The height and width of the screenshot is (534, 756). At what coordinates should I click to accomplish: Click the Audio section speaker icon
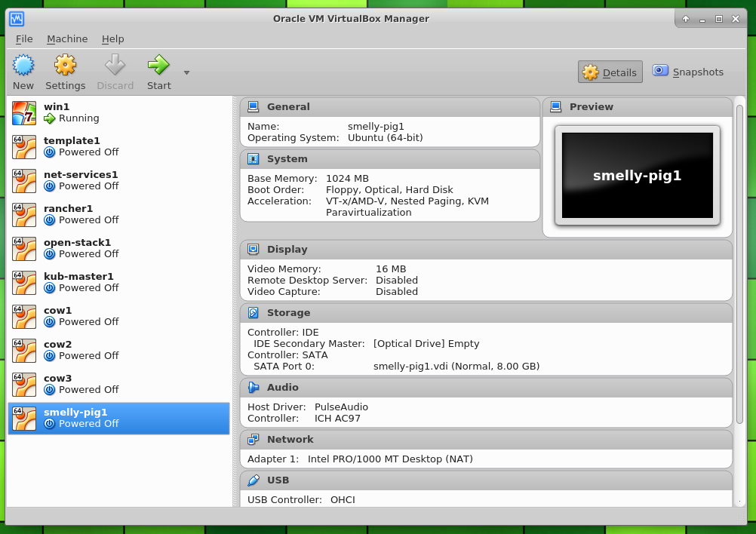(x=253, y=388)
